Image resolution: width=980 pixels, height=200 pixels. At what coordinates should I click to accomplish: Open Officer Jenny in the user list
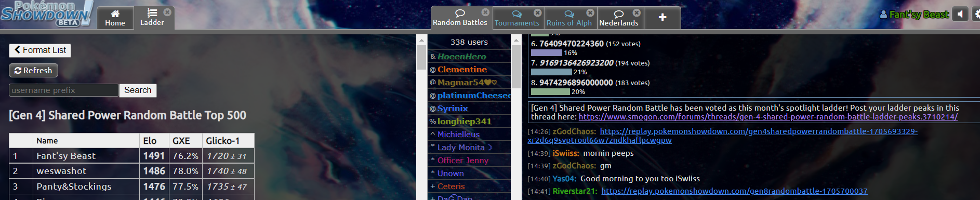click(469, 161)
